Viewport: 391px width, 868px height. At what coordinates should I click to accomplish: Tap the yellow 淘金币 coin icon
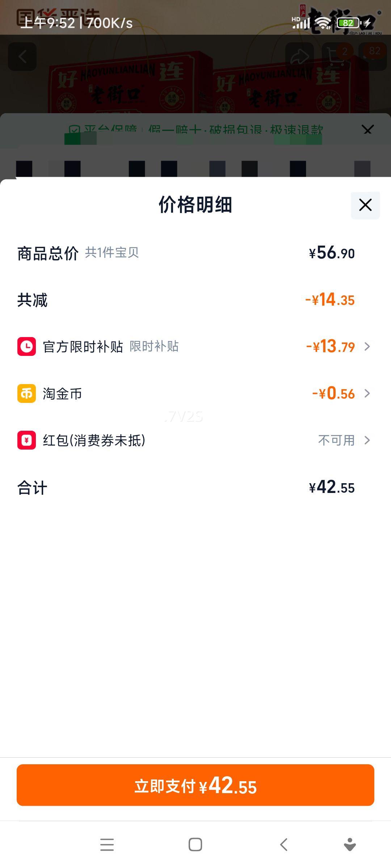pyautogui.click(x=26, y=393)
